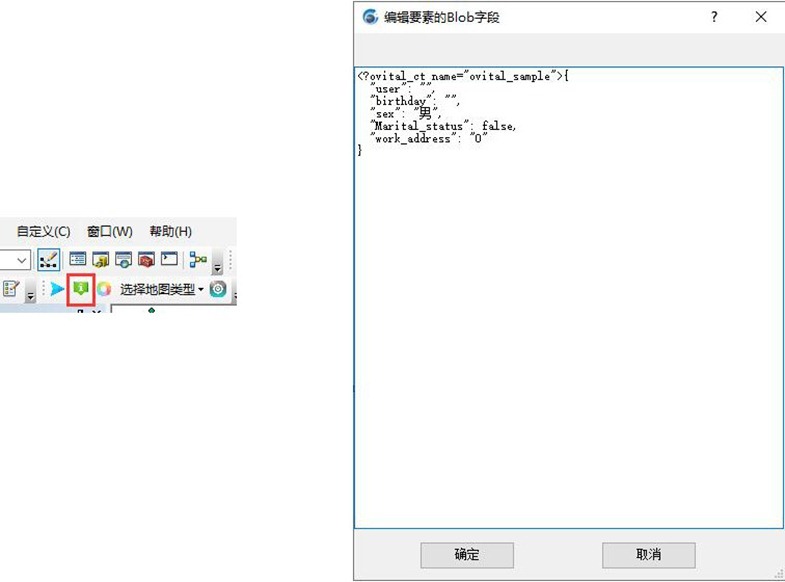Image resolution: width=785 pixels, height=582 pixels.
Task: Pick the color wheel icon
Action: [103, 289]
